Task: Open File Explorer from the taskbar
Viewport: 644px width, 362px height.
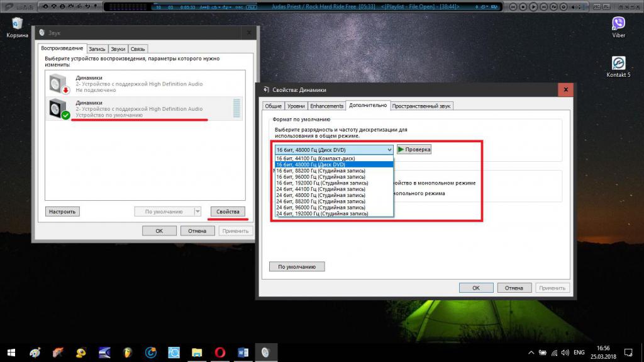Action: point(197,351)
